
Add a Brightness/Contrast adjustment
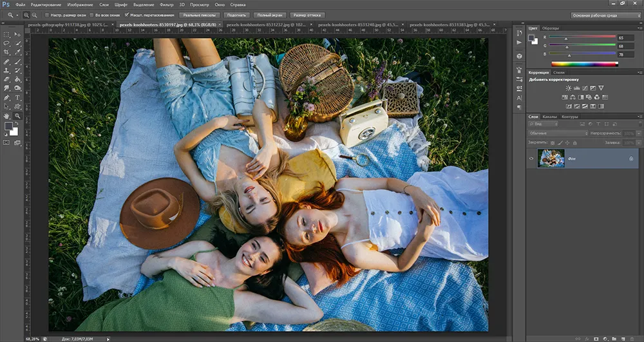tap(569, 88)
